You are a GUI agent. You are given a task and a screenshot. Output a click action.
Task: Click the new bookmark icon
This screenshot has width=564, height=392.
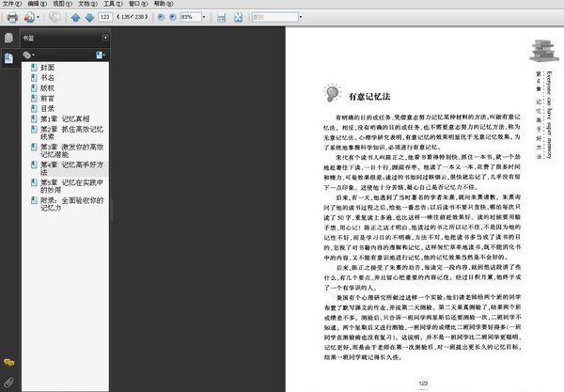101,55
